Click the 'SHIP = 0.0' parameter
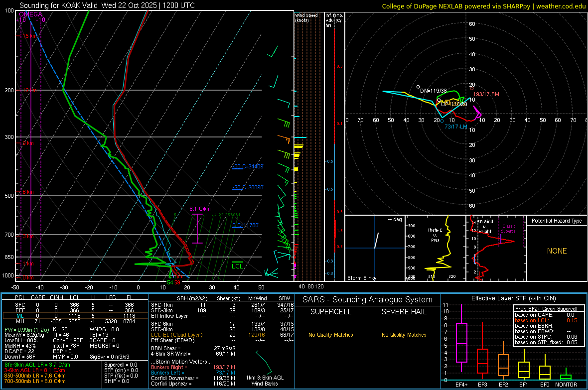 (x=117, y=381)
